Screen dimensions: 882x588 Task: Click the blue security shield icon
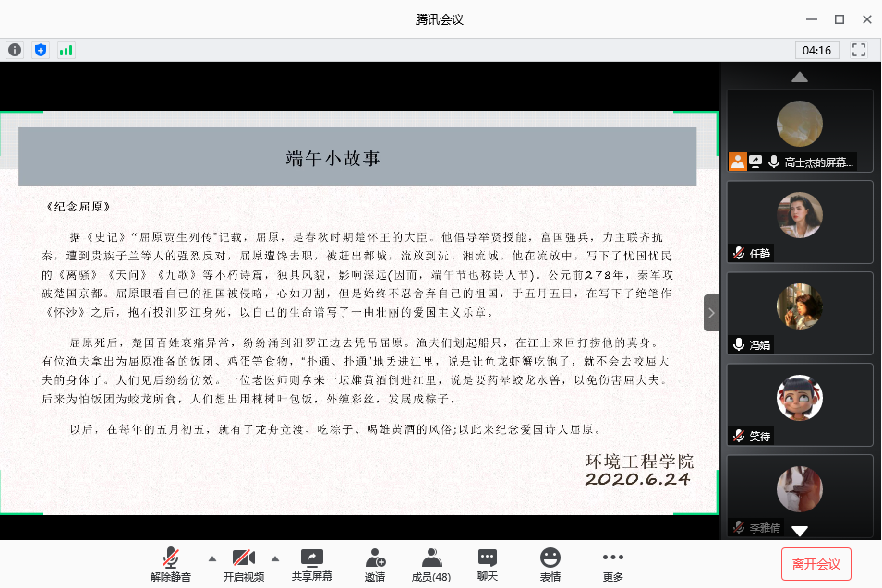pos(40,50)
